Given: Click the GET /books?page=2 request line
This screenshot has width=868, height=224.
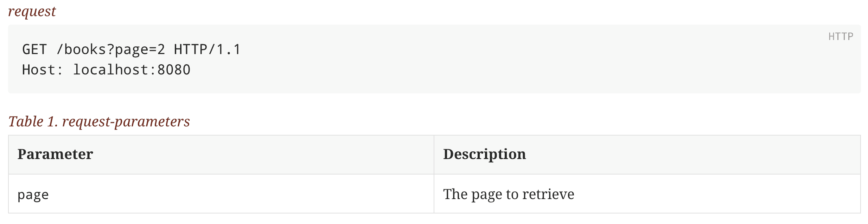Looking at the screenshot, I should pos(131,50).
